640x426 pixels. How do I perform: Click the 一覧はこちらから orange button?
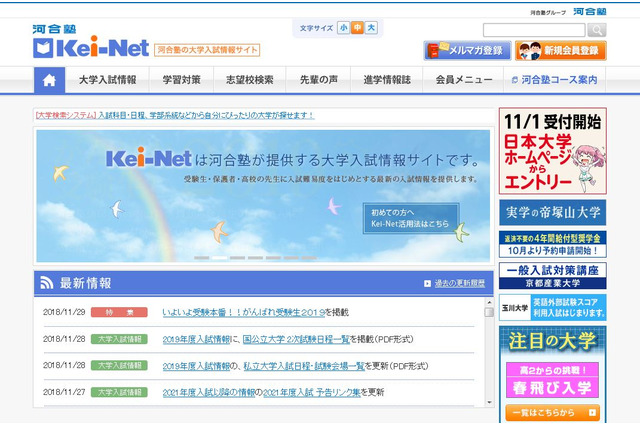pos(553,413)
